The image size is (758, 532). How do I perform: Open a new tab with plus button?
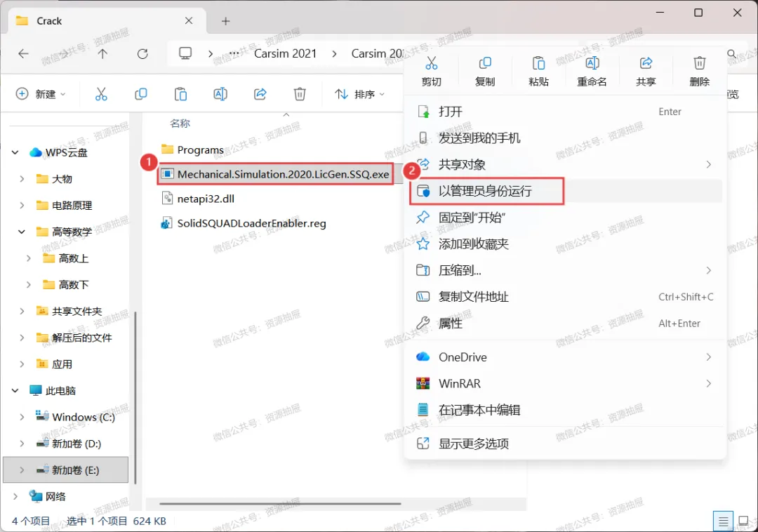pyautogui.click(x=226, y=21)
